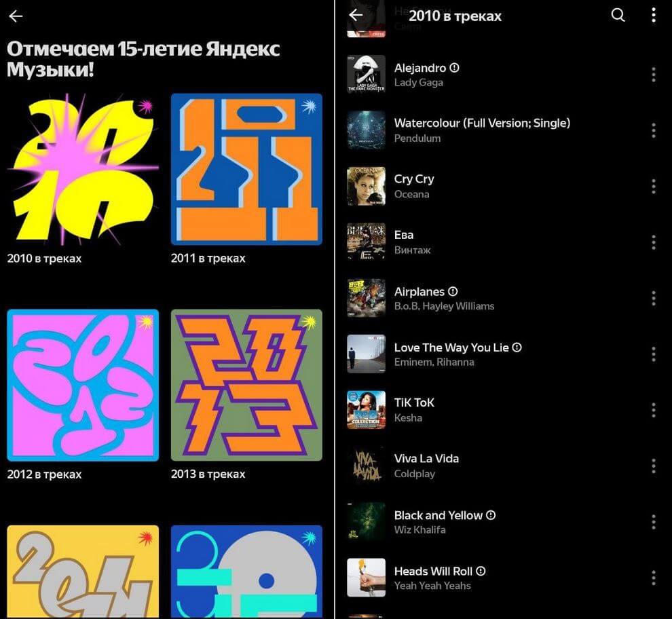Open options for the Watercolour track
Screen dimensions: 672x619
(x=653, y=130)
